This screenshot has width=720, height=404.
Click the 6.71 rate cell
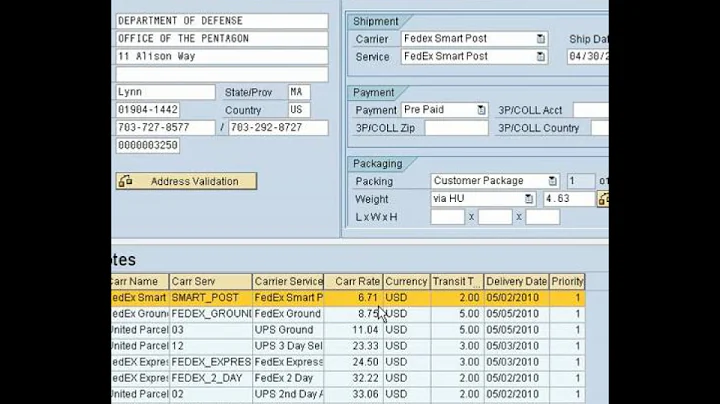click(354, 298)
